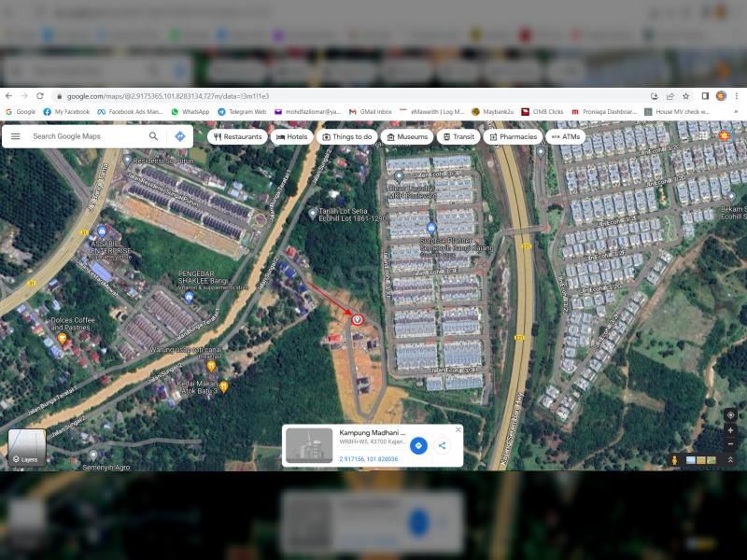Viewport: 747px width, 560px height.
Task: Drop Pegman for Street View
Action: point(674,460)
